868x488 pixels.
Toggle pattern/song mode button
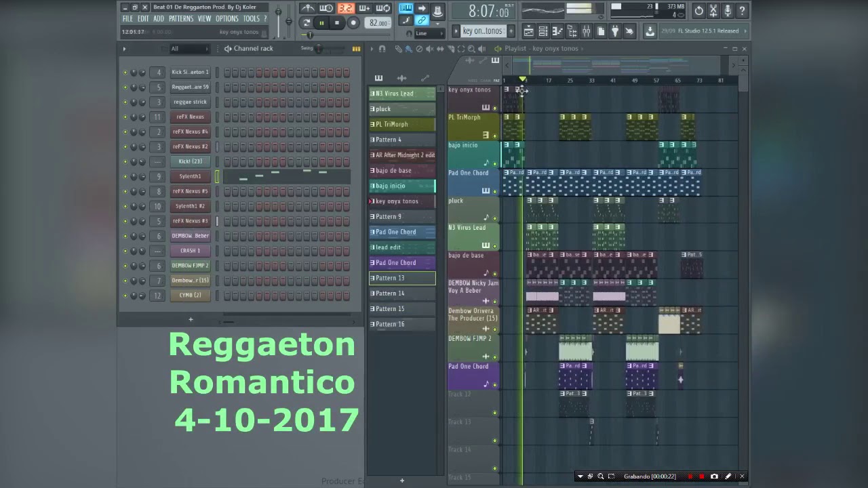(x=306, y=22)
